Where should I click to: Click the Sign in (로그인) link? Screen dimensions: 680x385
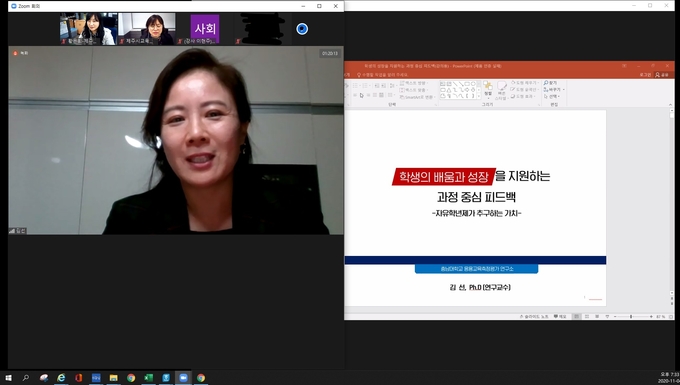pyautogui.click(x=645, y=75)
